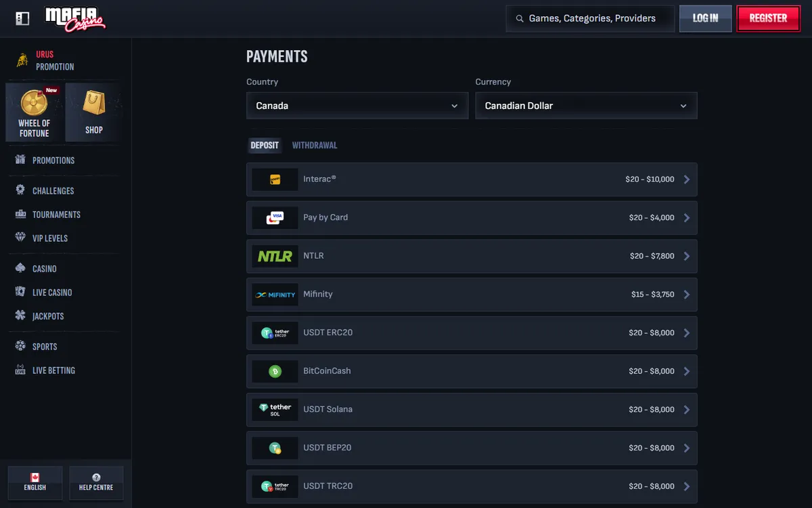Viewport: 812px width, 508px height.
Task: Open Casino in the sidebar
Action: click(45, 269)
